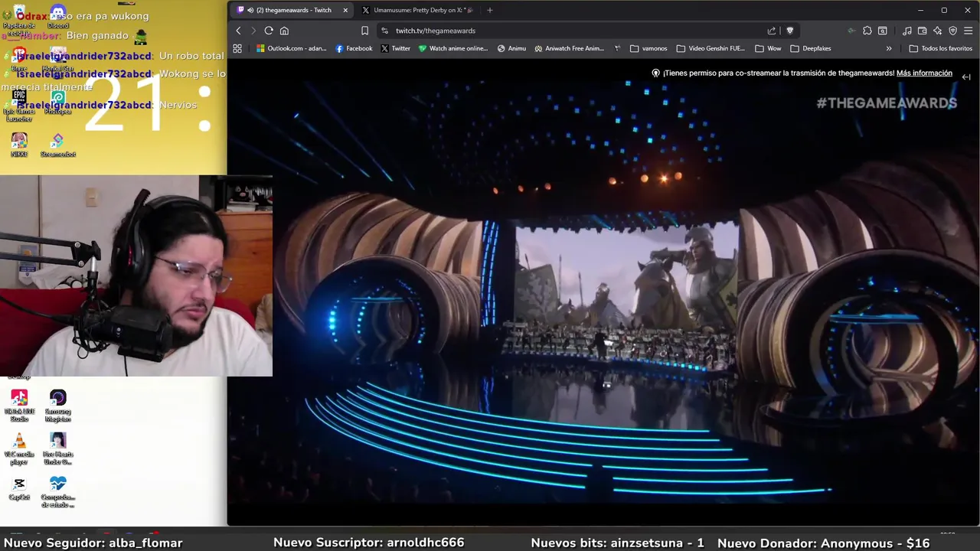Expand the Video Genshin FUE bookmarks folder
The height and width of the screenshot is (551, 980).
coord(710,48)
